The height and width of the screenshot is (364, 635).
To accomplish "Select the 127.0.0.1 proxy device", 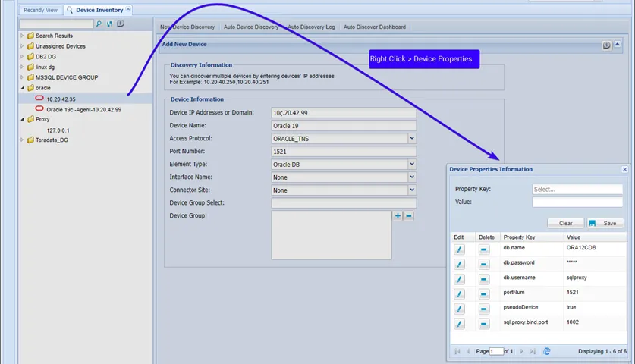I will (58, 130).
